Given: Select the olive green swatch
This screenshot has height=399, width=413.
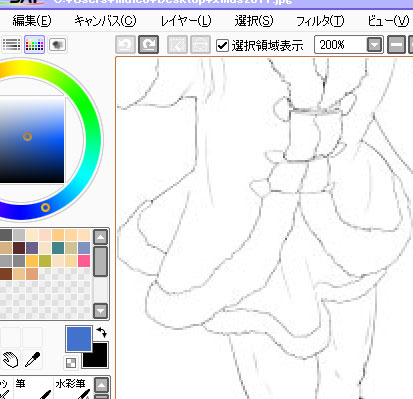Looking at the screenshot, I should pyautogui.click(x=45, y=261).
